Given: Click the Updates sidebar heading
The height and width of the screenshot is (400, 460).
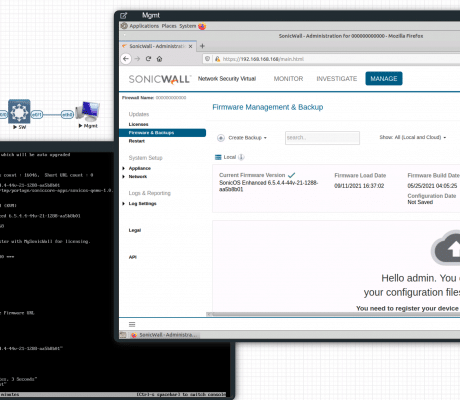Looking at the screenshot, I should point(139,114).
